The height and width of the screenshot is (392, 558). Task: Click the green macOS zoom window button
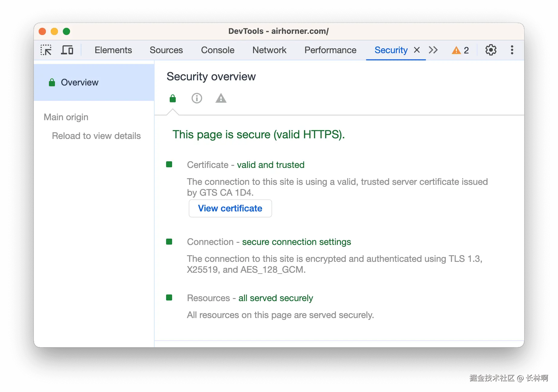pyautogui.click(x=66, y=31)
